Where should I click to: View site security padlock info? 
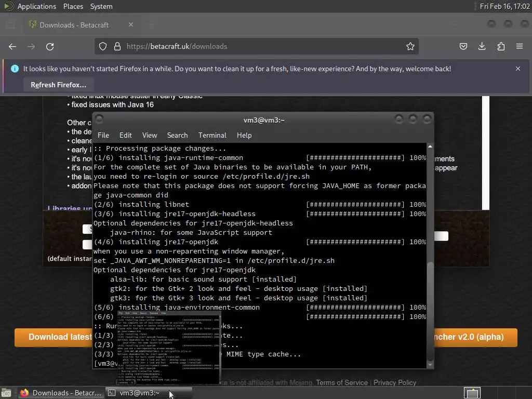tap(117, 46)
